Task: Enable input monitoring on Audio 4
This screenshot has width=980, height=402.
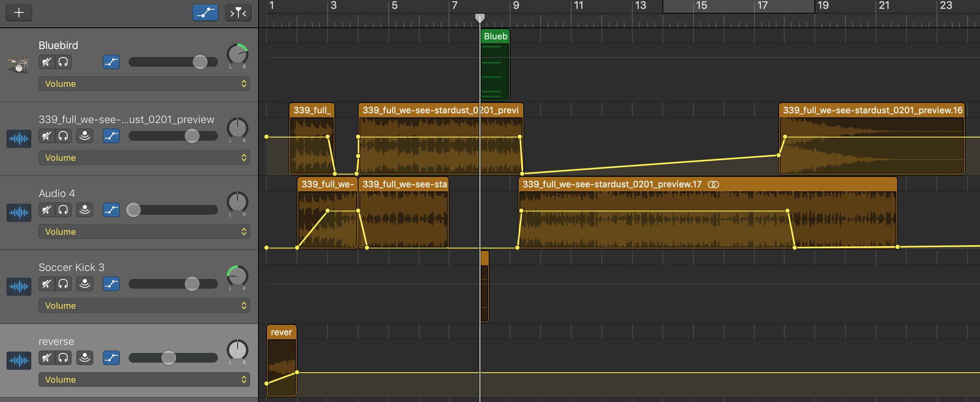Action: point(85,210)
